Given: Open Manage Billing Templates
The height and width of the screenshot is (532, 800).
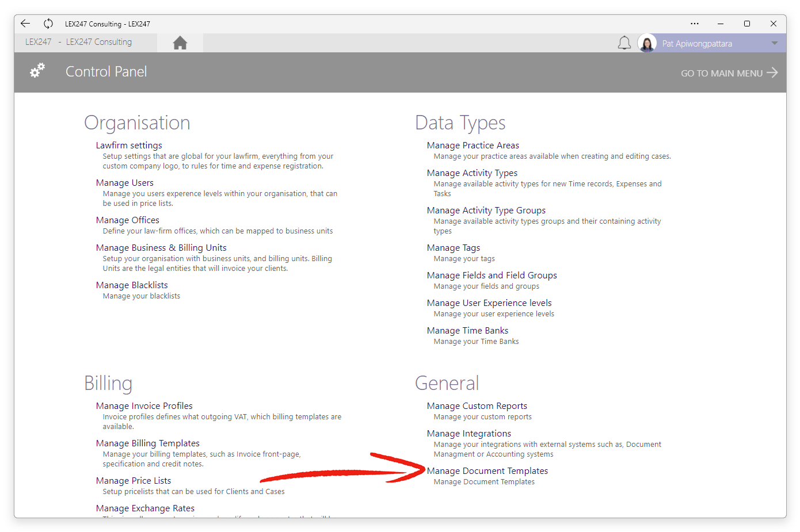Looking at the screenshot, I should [148, 443].
